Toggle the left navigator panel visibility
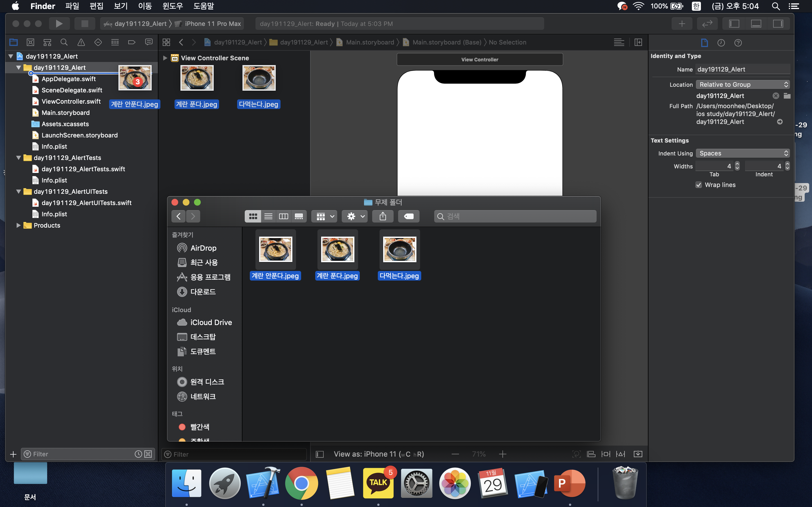 click(734, 23)
